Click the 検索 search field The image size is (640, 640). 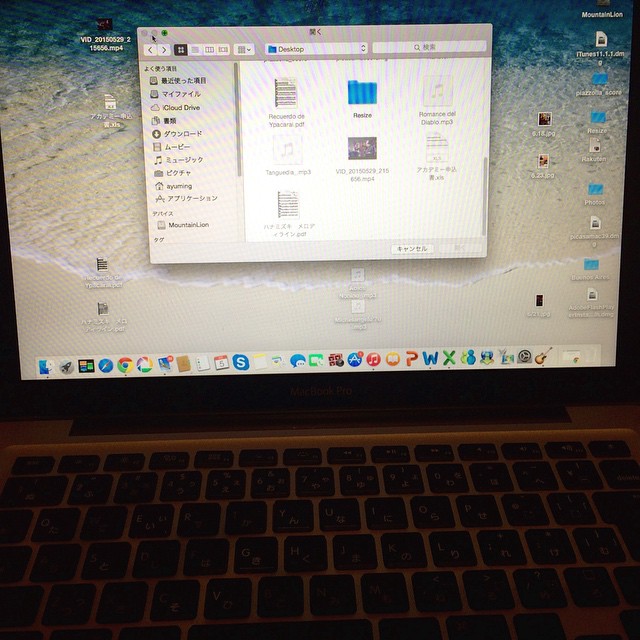point(429,47)
